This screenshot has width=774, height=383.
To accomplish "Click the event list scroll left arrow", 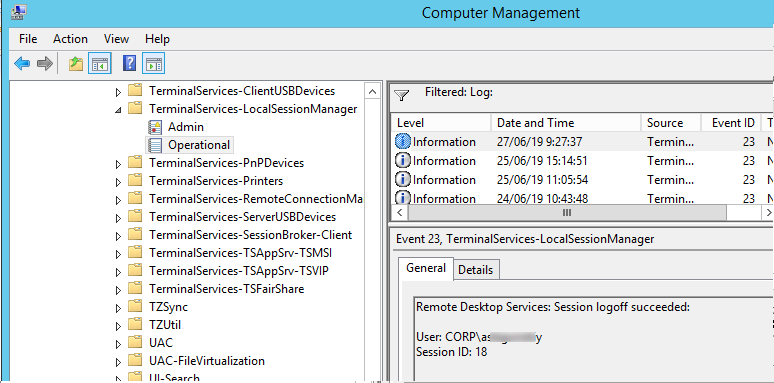I will (399, 213).
